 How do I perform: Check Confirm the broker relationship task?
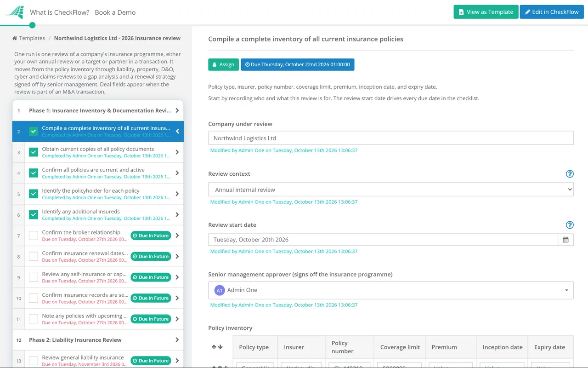coord(34,236)
